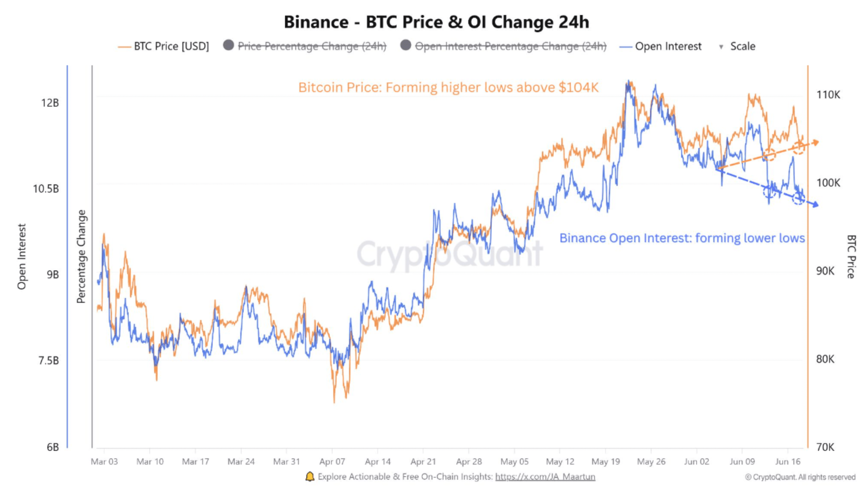Click the orange BTC Price legend line marker
Screen dimensions: 868x487
click(124, 47)
